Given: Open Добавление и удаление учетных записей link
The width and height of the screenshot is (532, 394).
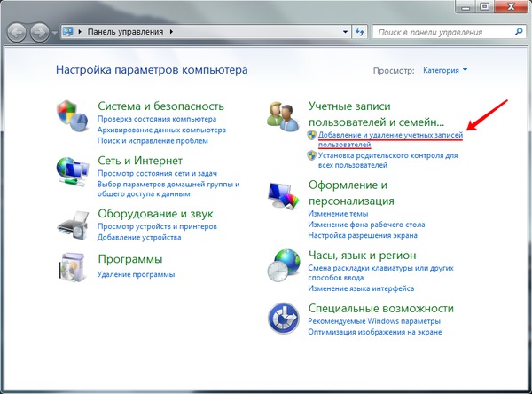Looking at the screenshot, I should pos(390,139).
